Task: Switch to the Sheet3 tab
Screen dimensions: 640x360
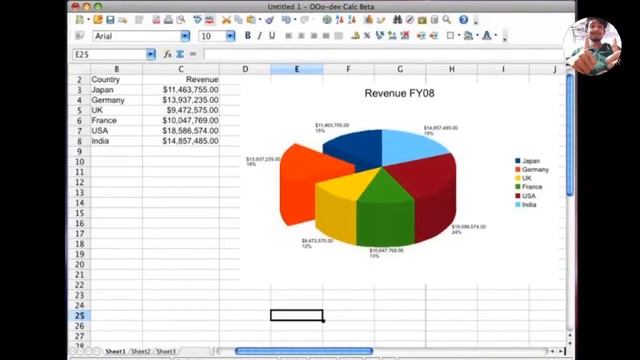Action: coord(166,351)
